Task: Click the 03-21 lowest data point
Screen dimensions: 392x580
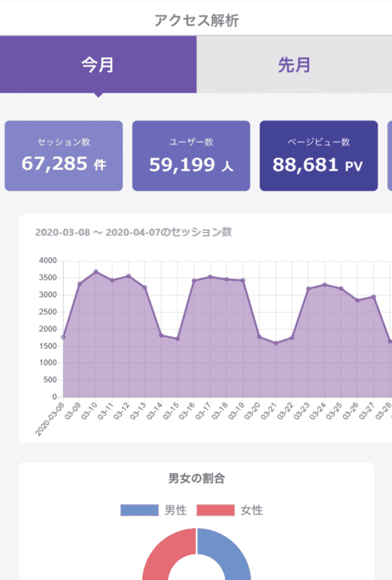Action: tap(276, 343)
